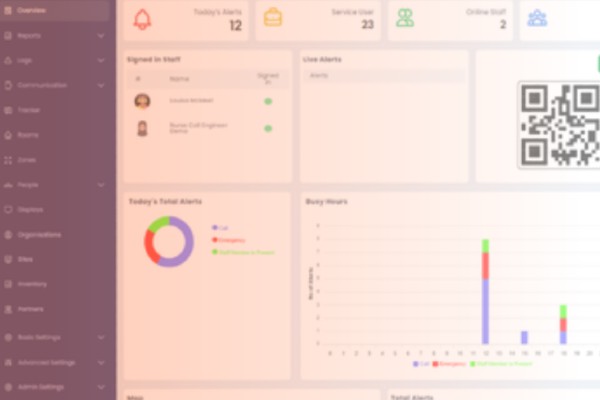Expand the Logs menu chevron
This screenshot has height=400, width=600.
pos(101,60)
